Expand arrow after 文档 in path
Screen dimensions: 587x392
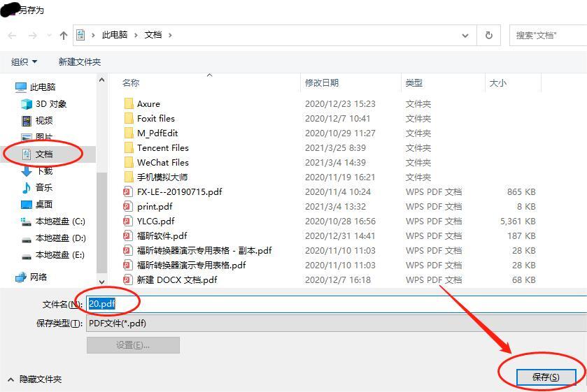click(170, 35)
